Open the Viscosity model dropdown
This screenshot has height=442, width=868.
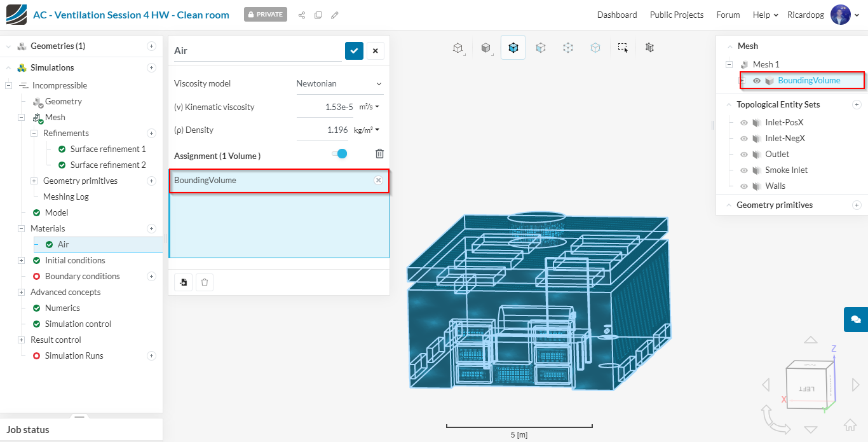pos(339,84)
